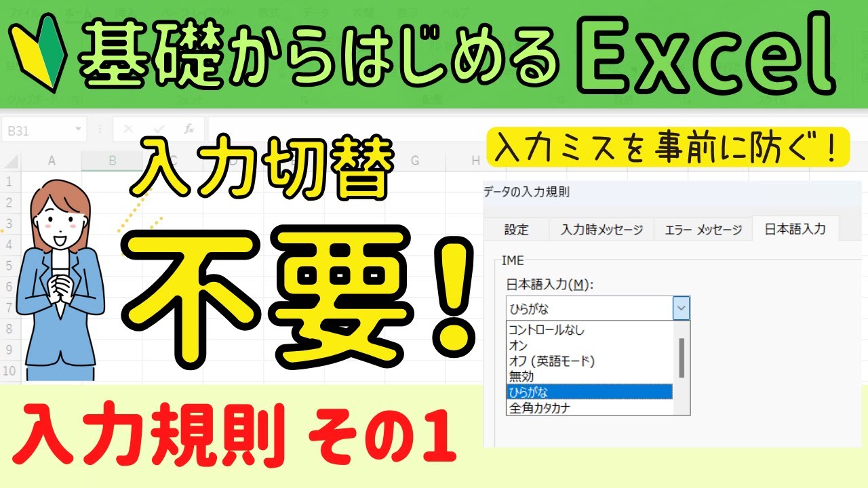Open the Name Box dropdown arrow
The width and height of the screenshot is (868, 488).
click(79, 129)
